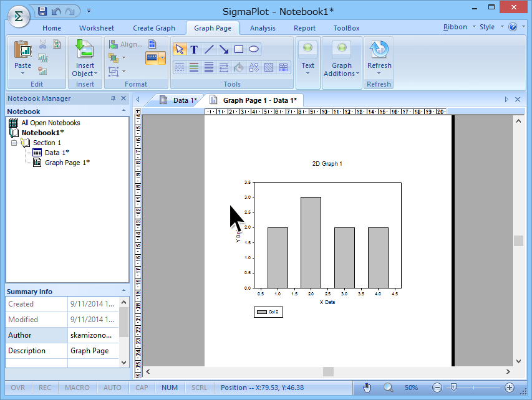Select Graph Page 1* in tree

point(67,163)
